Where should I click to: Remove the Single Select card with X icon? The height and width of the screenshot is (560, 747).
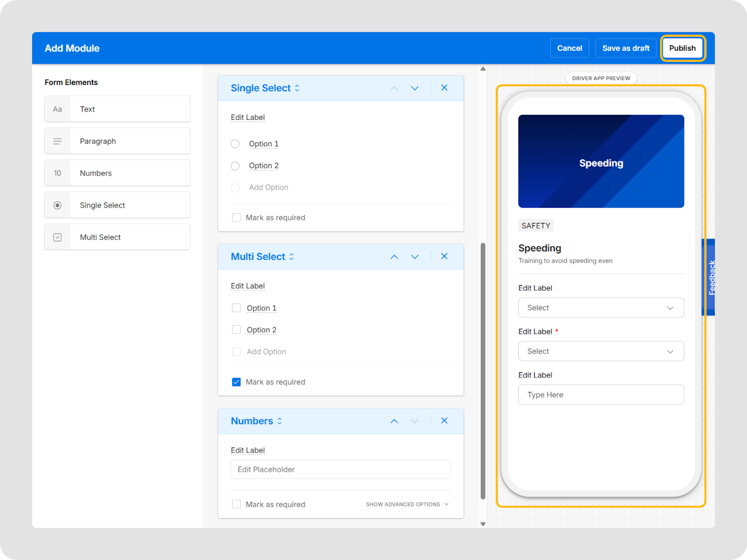click(444, 88)
